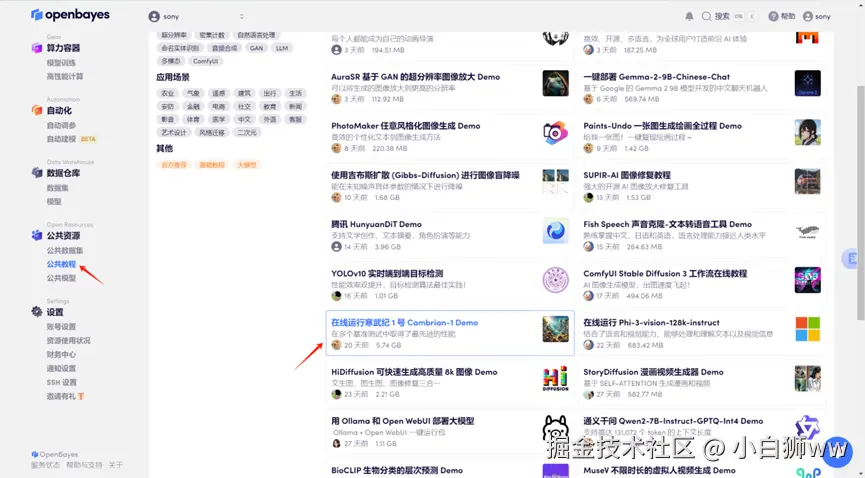The image size is (865, 478).
Task: Click the Gemma-2-9B-Chinese-Chat thumbnail
Action: click(x=808, y=83)
